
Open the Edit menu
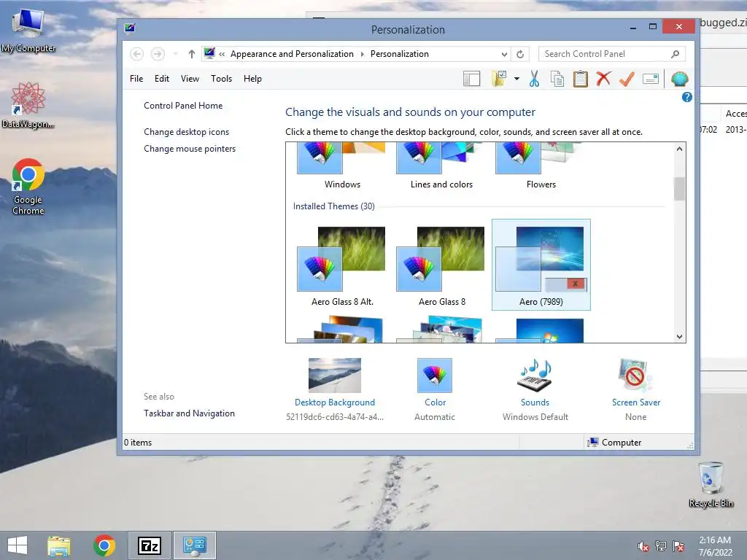pos(161,79)
